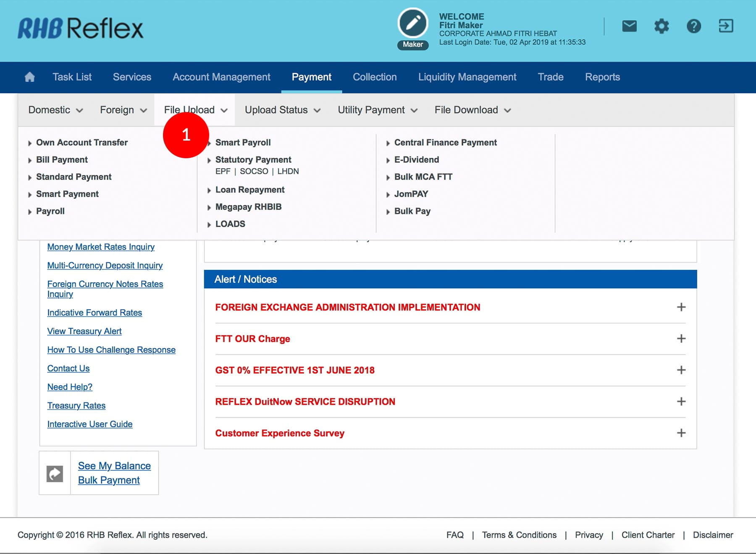756x554 pixels.
Task: Expand the FTT OUR Charge notice
Action: point(681,339)
